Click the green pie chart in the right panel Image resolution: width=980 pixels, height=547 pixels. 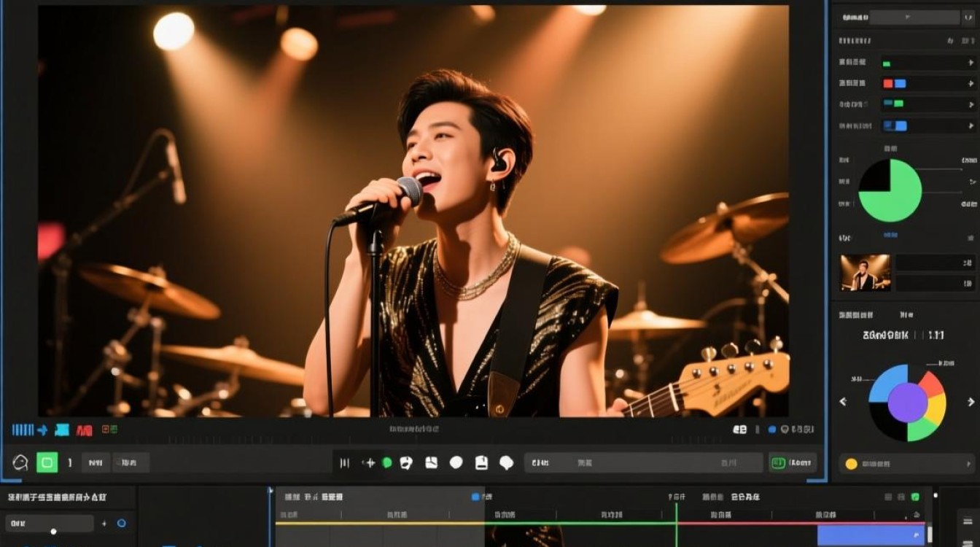pyautogui.click(x=890, y=190)
